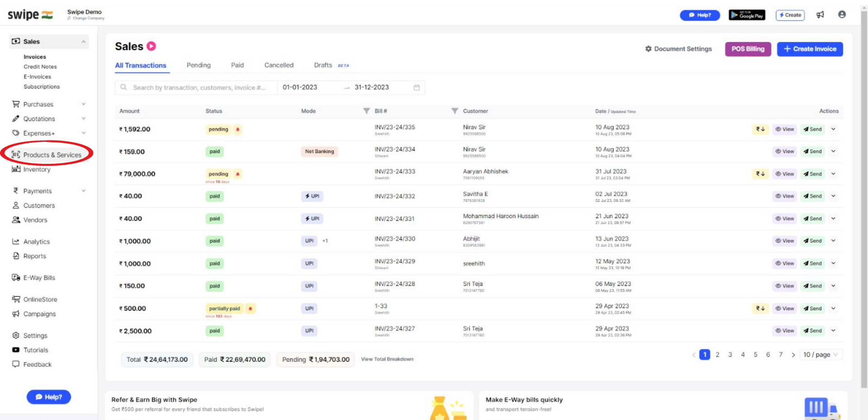This screenshot has width=868, height=420.
Task: Select the Inventory sidebar icon
Action: (16, 169)
